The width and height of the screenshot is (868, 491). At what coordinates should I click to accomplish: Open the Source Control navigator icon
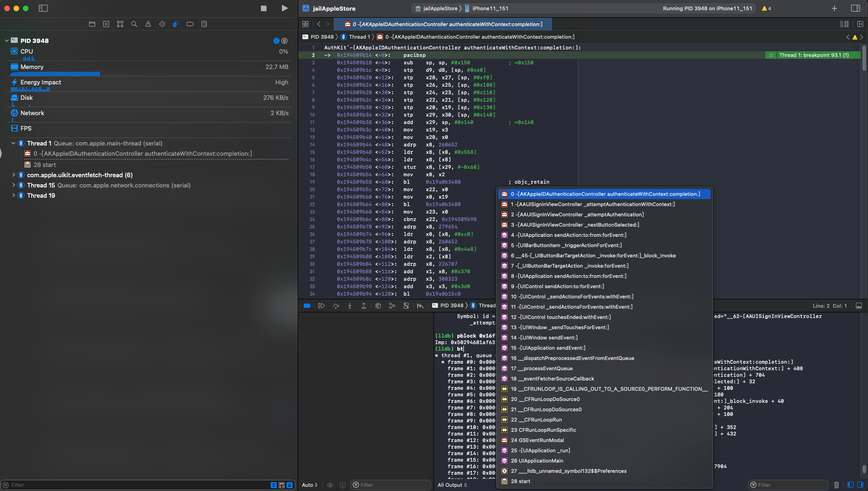point(106,24)
